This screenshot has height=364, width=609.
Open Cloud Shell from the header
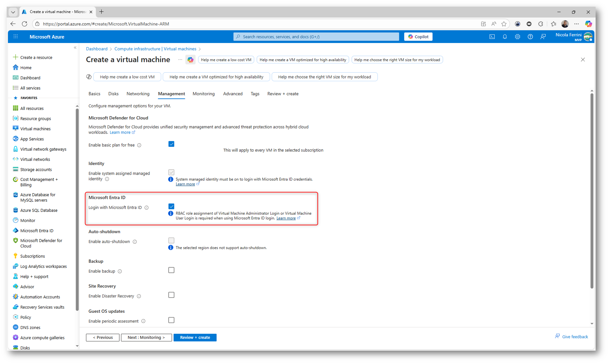(x=492, y=37)
